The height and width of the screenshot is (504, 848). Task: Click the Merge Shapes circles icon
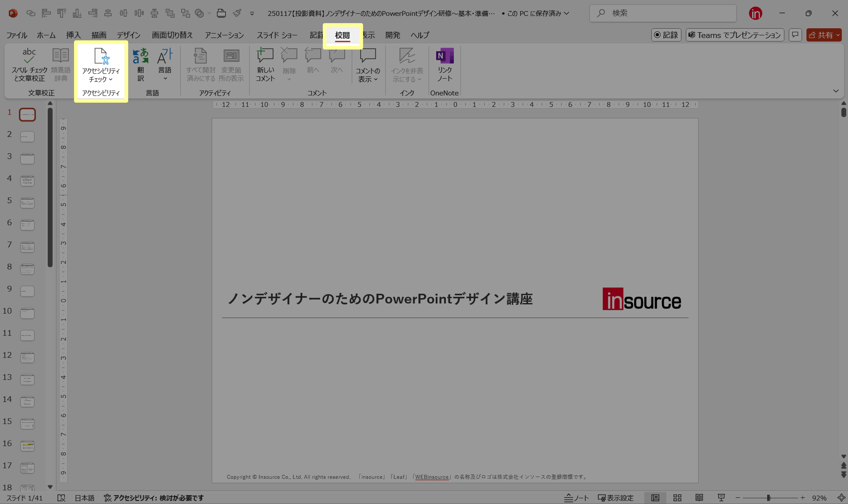[199, 13]
